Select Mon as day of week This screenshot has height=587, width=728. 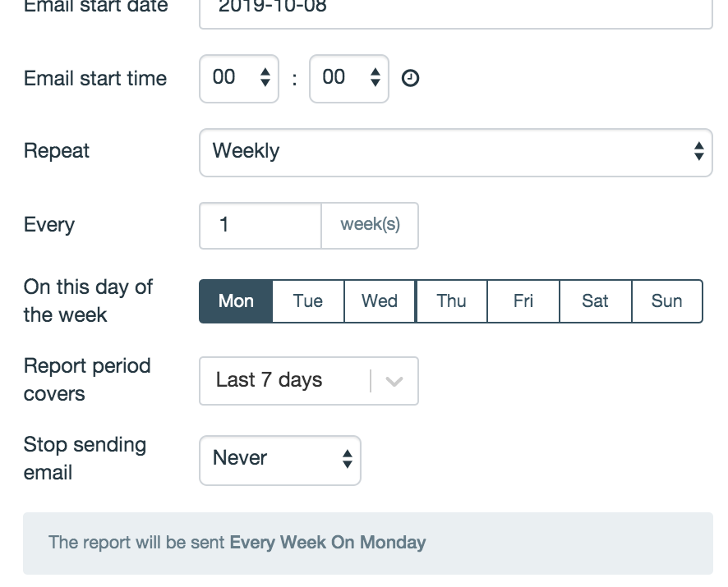click(236, 301)
